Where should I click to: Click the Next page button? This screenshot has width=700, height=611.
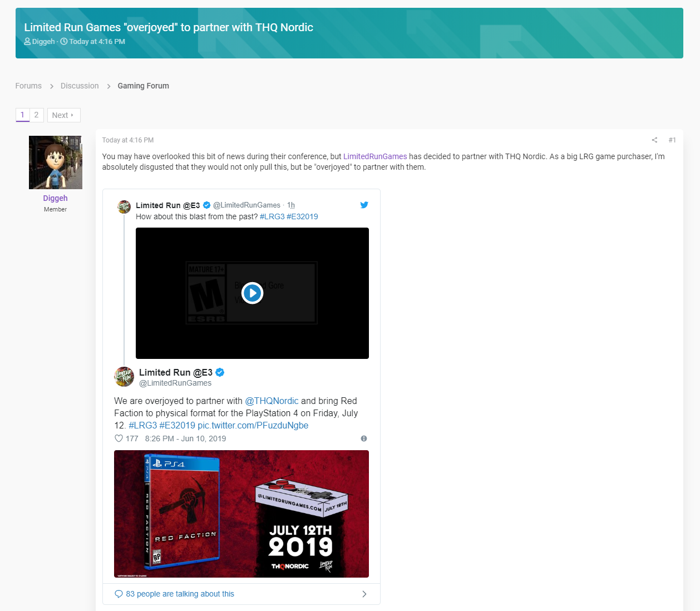63,115
